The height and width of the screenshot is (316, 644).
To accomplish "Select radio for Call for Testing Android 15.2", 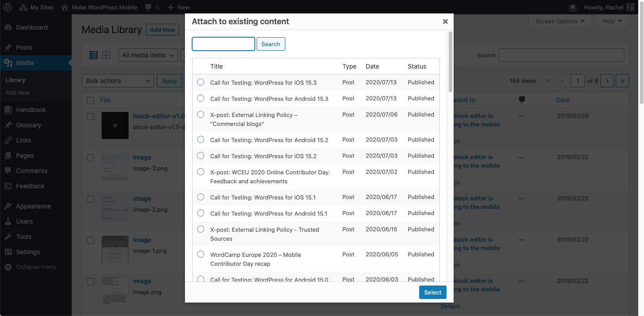I will [201, 139].
